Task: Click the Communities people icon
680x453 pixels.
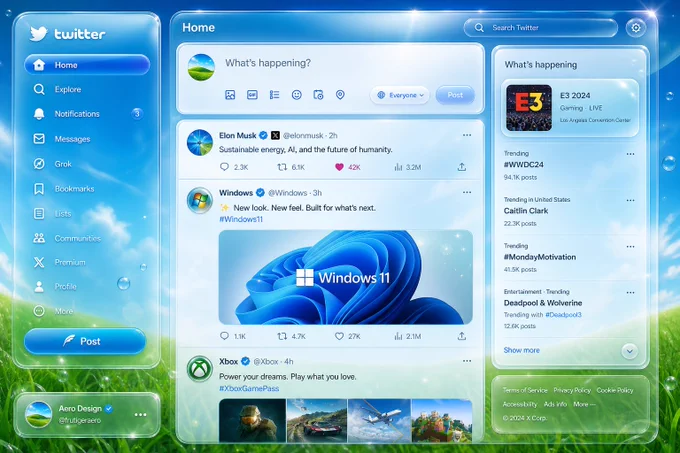Action: (39, 238)
